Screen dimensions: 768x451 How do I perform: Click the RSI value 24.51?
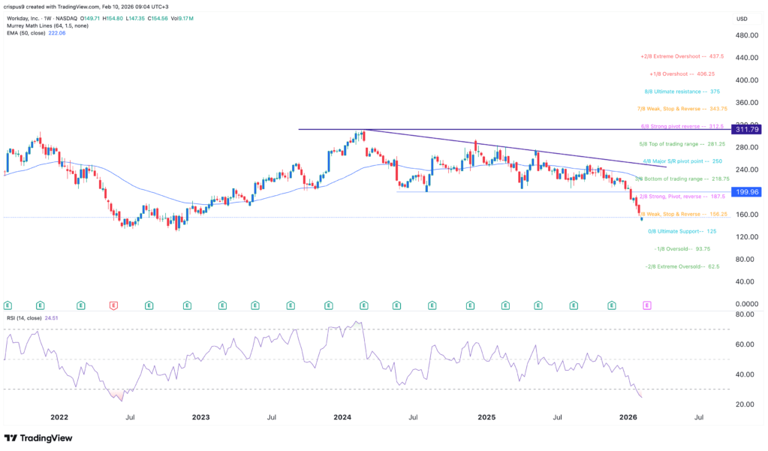click(51, 318)
